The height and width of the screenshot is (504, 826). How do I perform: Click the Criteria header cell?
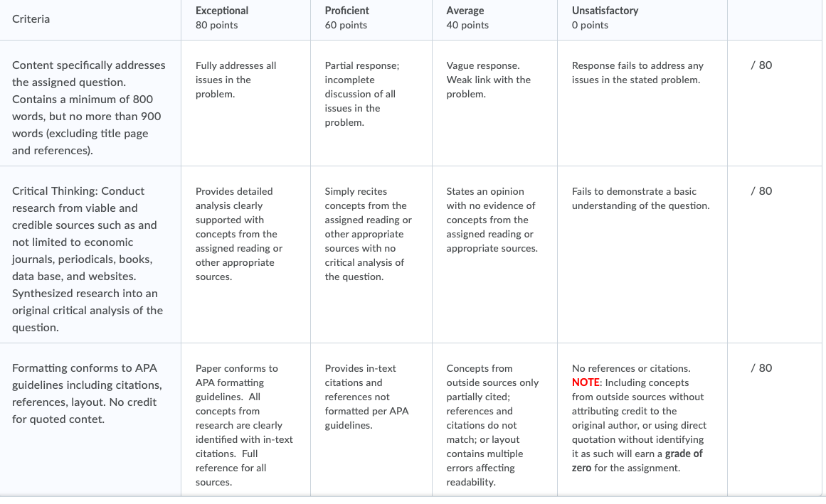tap(90, 19)
